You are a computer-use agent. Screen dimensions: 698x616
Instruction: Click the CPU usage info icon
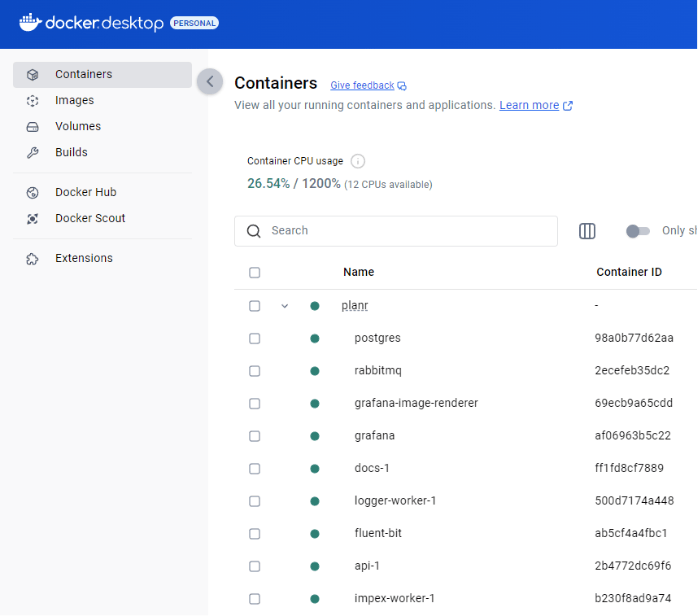[358, 161]
